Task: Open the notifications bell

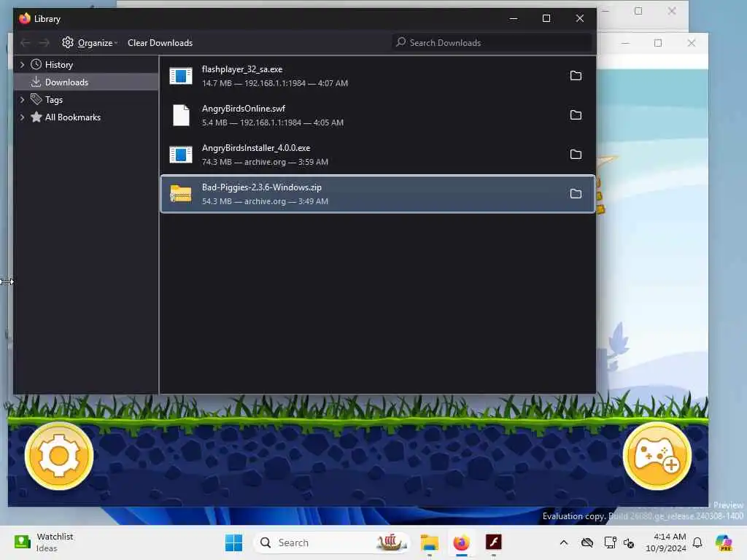Action: pos(697,542)
